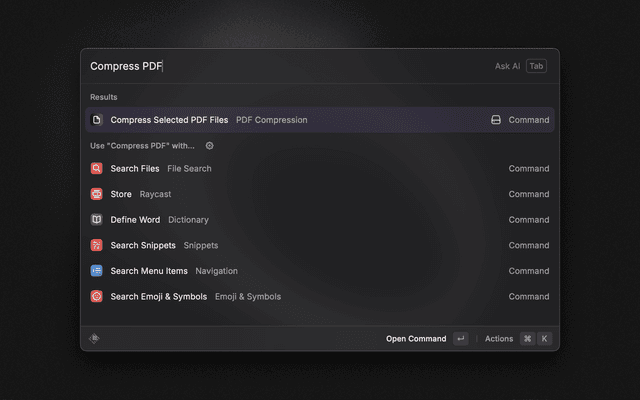Click the Compress Selected PDF Files document icon

[x=97, y=120]
